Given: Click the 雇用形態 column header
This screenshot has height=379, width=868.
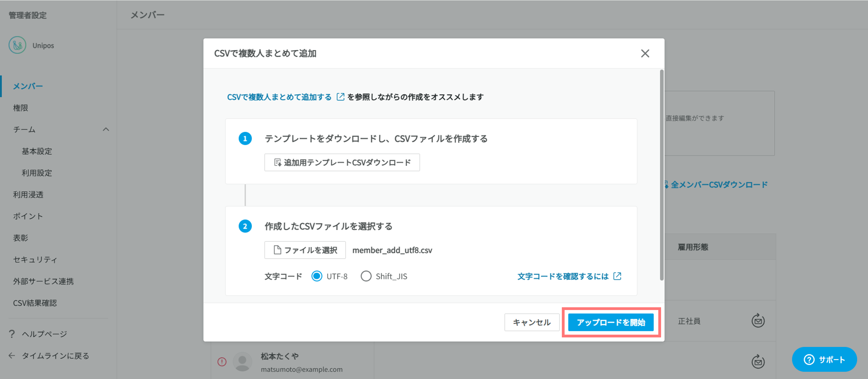Looking at the screenshot, I should [693, 247].
